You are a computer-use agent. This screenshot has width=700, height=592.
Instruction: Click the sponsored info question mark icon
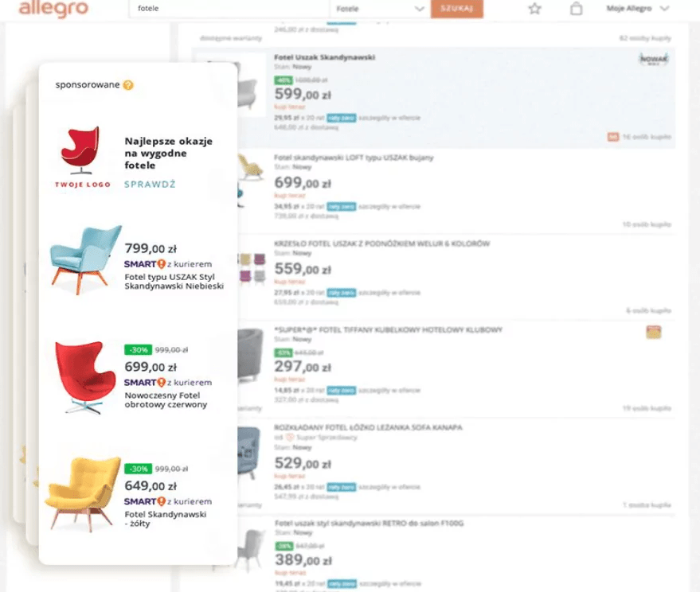coord(128,85)
